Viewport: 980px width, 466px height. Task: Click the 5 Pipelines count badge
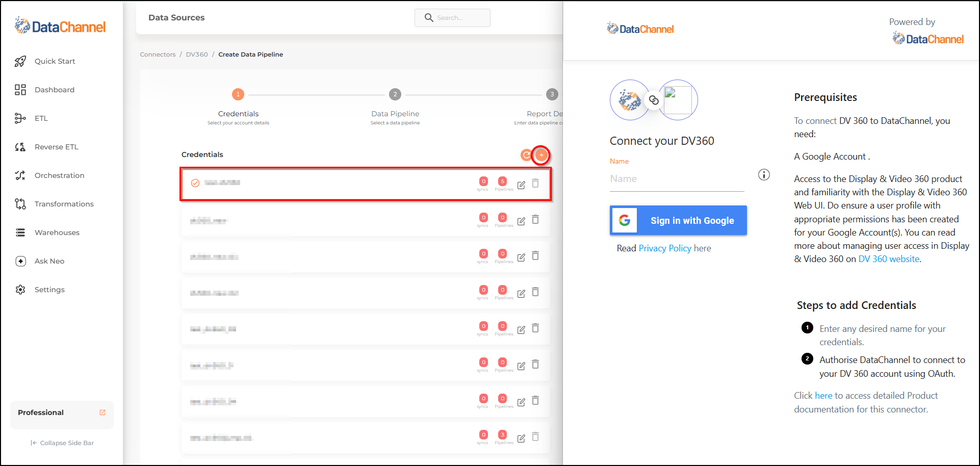[x=503, y=181]
